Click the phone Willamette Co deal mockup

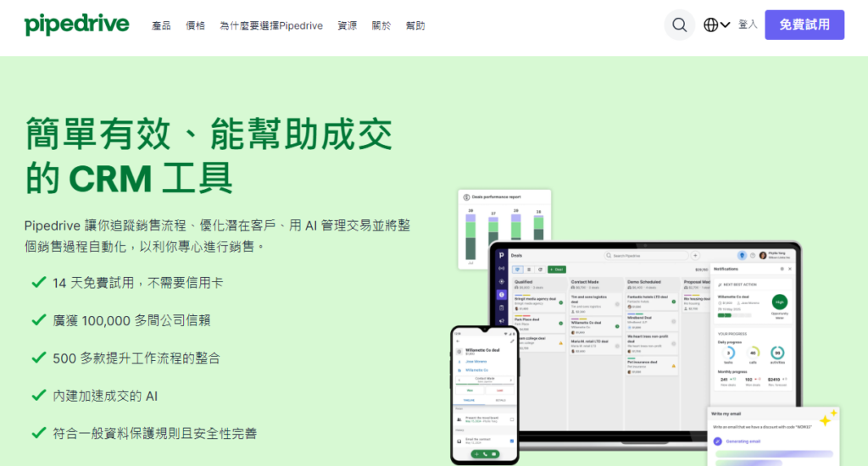coord(485,395)
